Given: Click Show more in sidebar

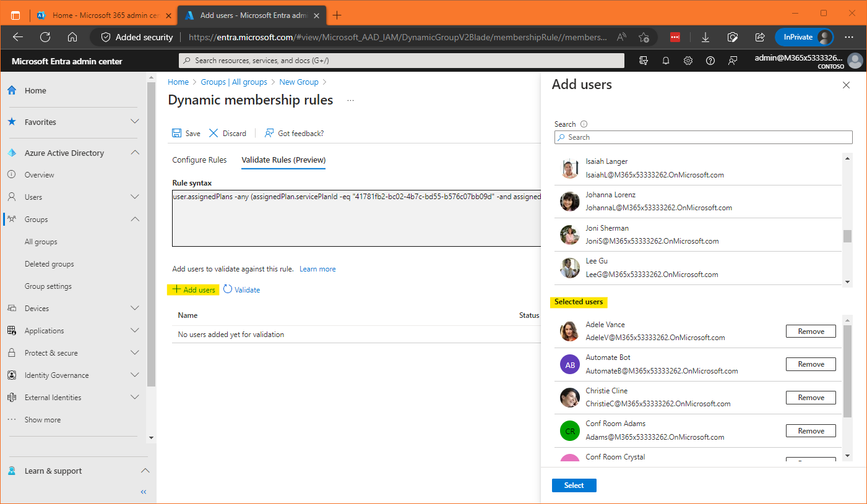Looking at the screenshot, I should 43,420.
